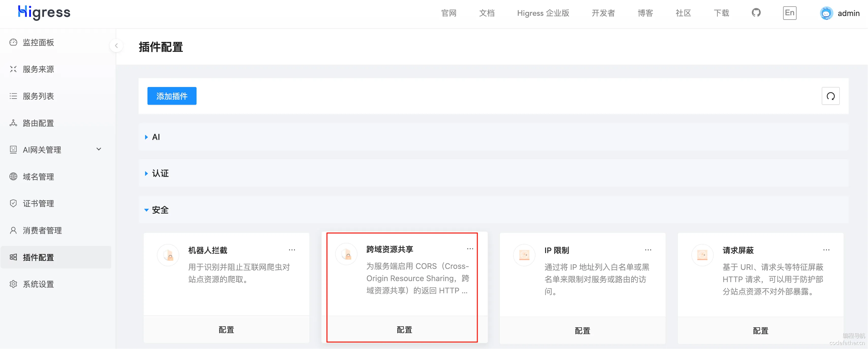The height and width of the screenshot is (349, 868).
Task: Click the 消费者管理 user icon
Action: (13, 230)
